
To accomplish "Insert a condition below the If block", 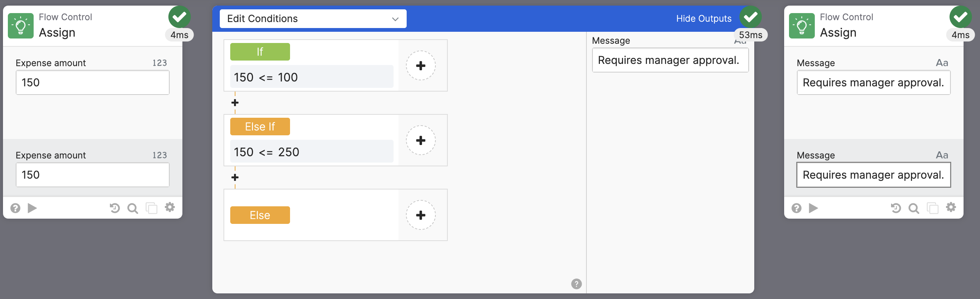I will [x=235, y=103].
